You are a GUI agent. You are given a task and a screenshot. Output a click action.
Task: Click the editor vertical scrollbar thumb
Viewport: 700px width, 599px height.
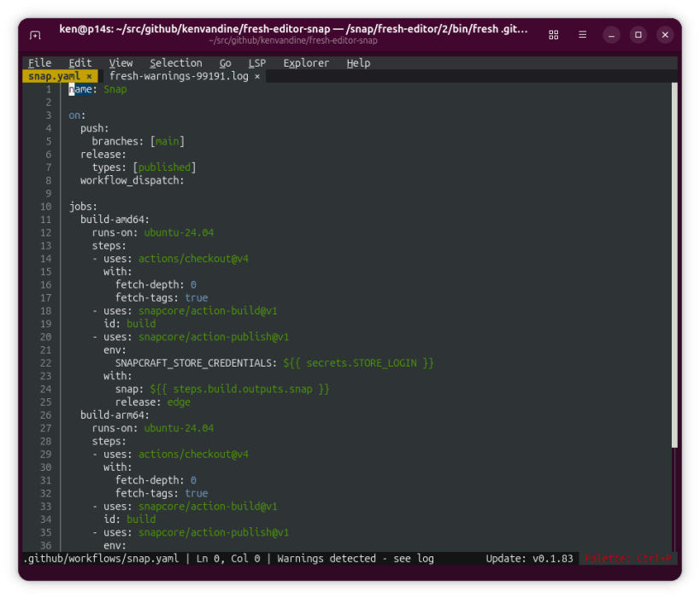[674, 265]
